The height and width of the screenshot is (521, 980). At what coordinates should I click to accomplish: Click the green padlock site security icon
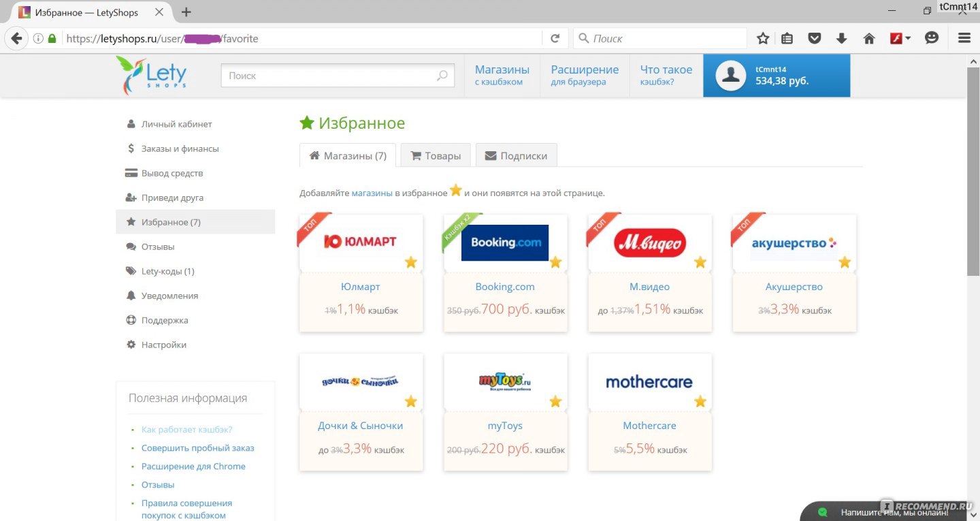click(x=52, y=39)
